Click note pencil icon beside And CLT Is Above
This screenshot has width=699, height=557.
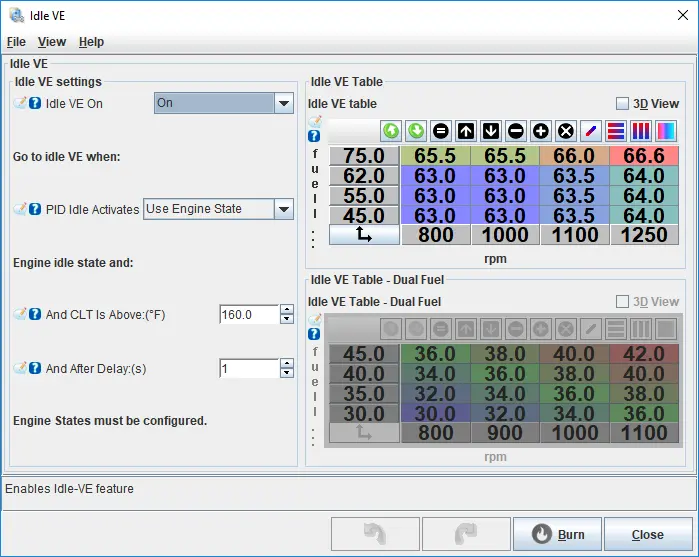[20, 314]
